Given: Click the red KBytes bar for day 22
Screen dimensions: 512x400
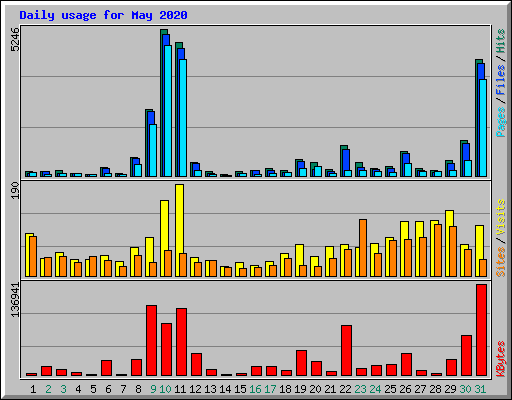Looking at the screenshot, I should tap(346, 351).
